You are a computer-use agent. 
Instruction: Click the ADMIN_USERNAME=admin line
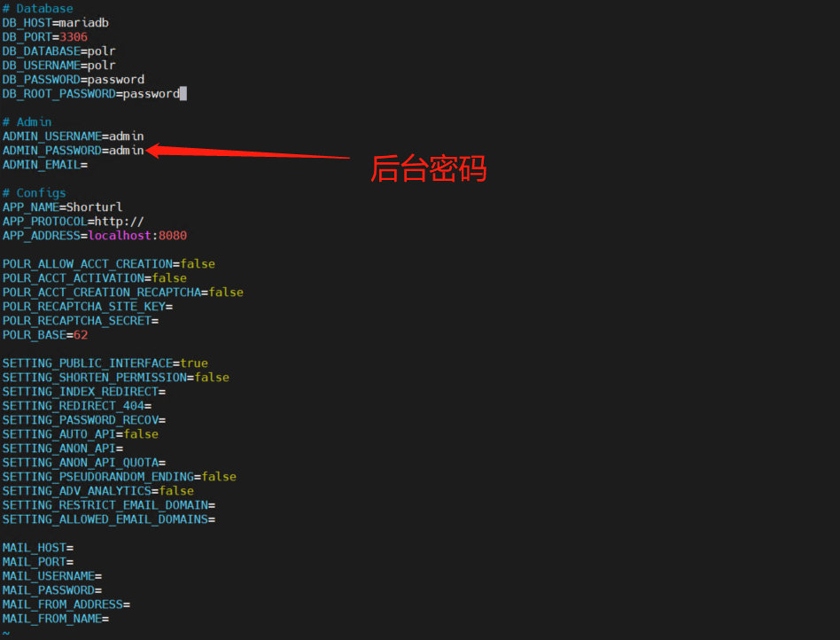click(x=73, y=137)
